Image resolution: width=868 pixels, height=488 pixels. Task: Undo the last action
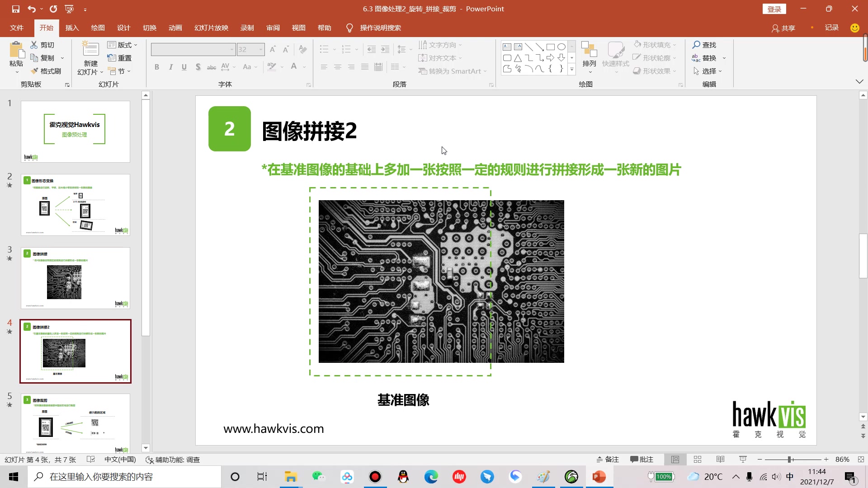pos(31,9)
